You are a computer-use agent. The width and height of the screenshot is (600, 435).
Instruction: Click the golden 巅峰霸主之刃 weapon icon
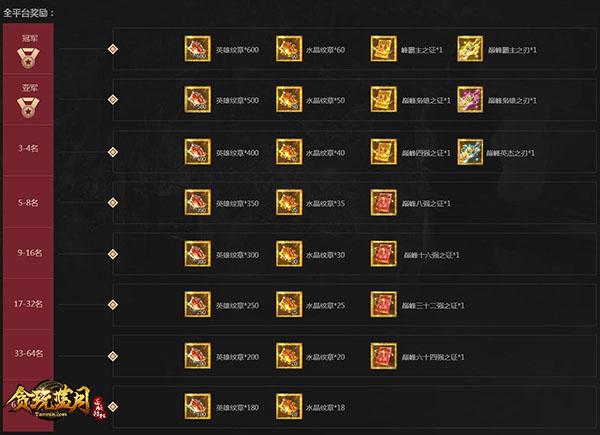point(470,49)
